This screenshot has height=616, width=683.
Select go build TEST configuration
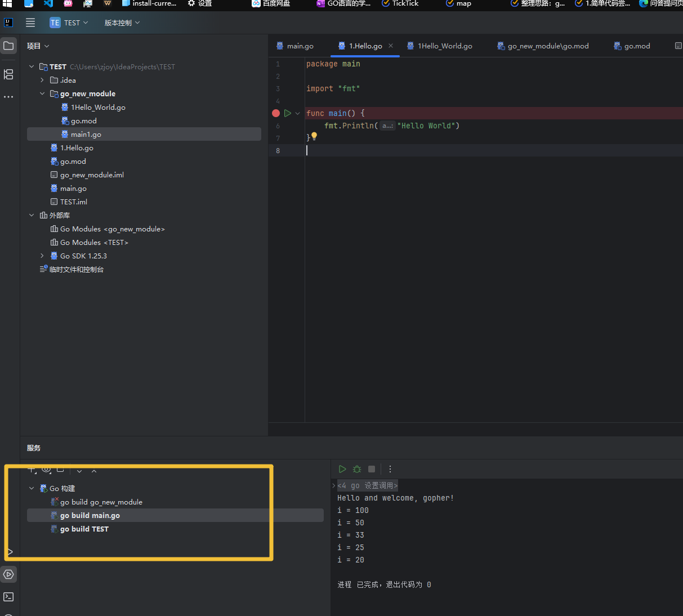click(84, 529)
